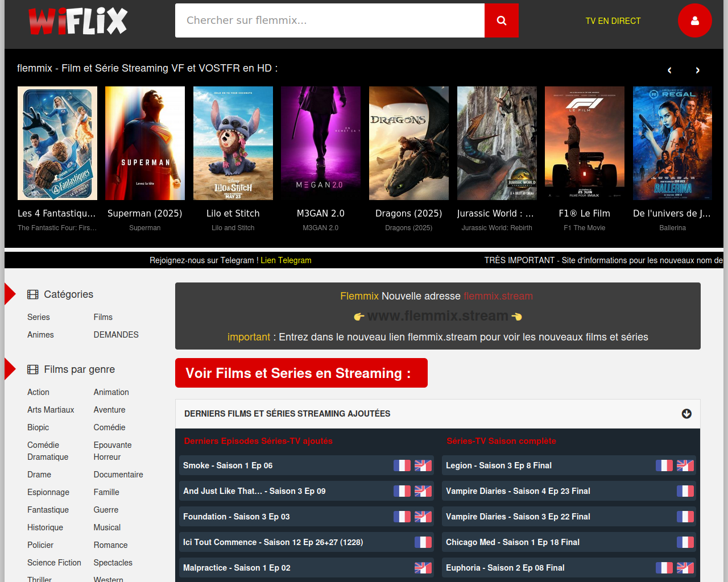
Task: Click UK flag on Malpractice Saison 1
Action: pyautogui.click(x=423, y=568)
